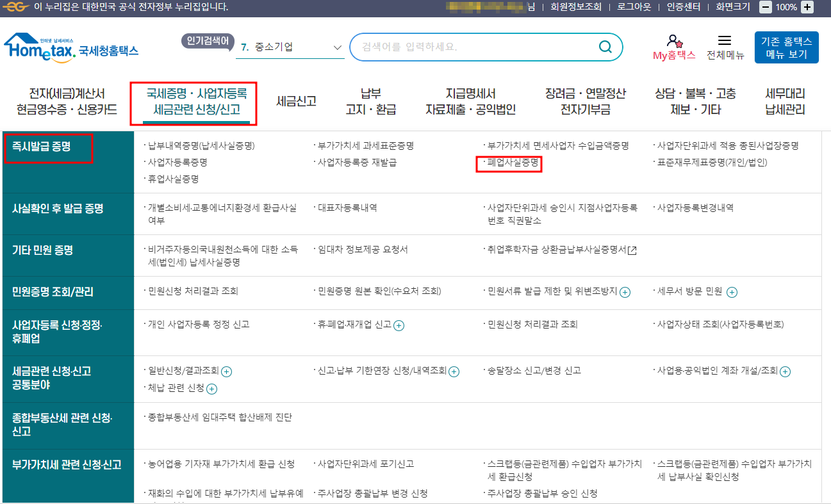Click the 기존 홈택스 메뉴 보기 button
This screenshot has width=831, height=504.
pyautogui.click(x=786, y=47)
